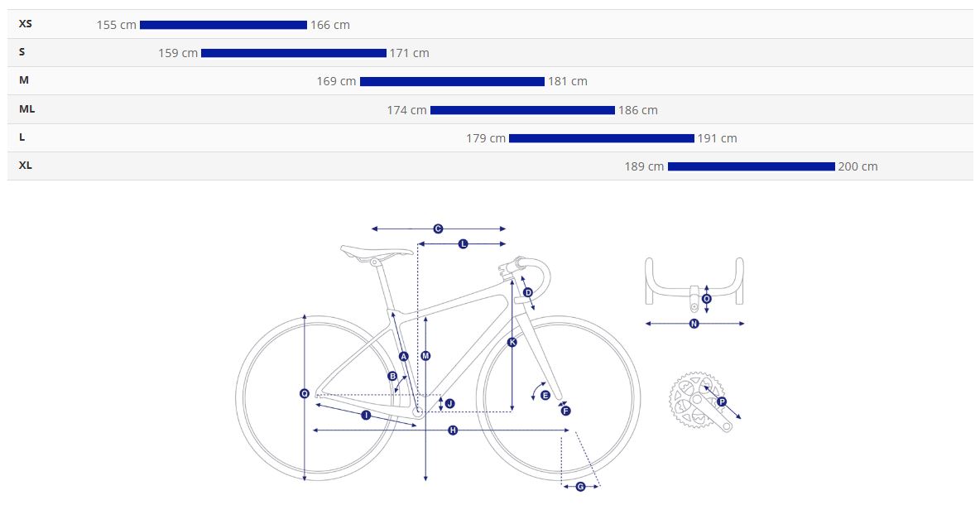The height and width of the screenshot is (505, 980).
Task: Select the D head tube marker
Action: coord(528,292)
